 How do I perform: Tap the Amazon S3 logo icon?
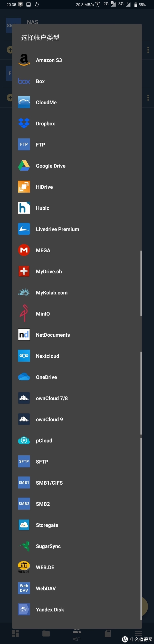click(x=24, y=60)
